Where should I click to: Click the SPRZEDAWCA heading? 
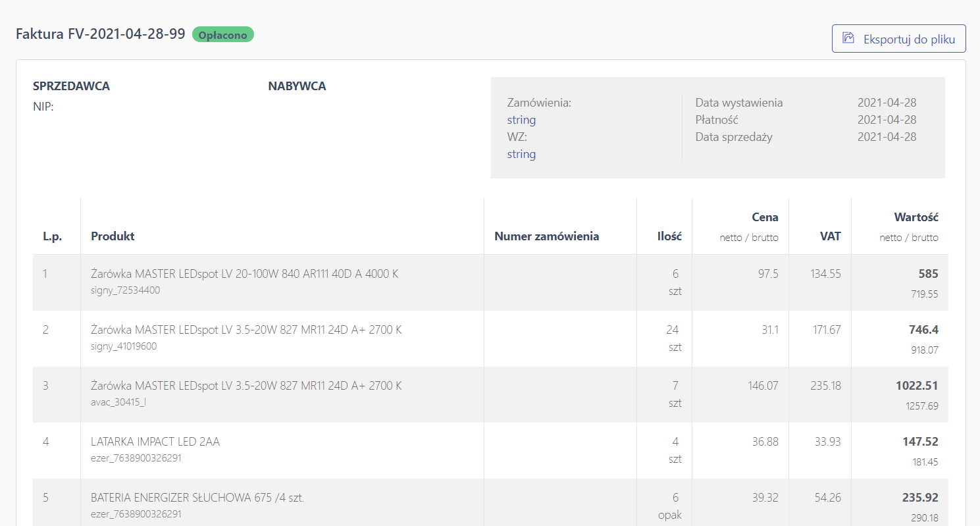[x=71, y=86]
